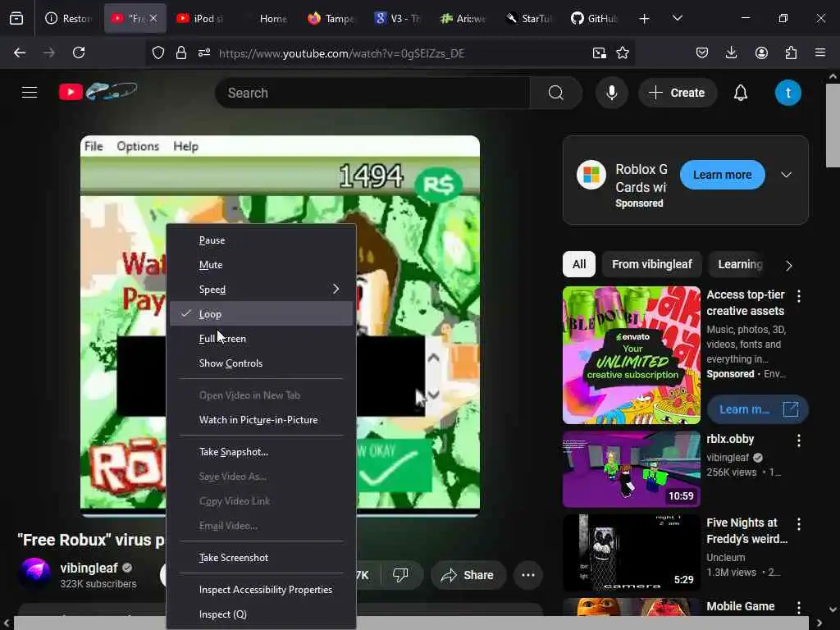The width and height of the screenshot is (840, 630).
Task: Open options for Access top-tier creative assets ad
Action: point(799,296)
